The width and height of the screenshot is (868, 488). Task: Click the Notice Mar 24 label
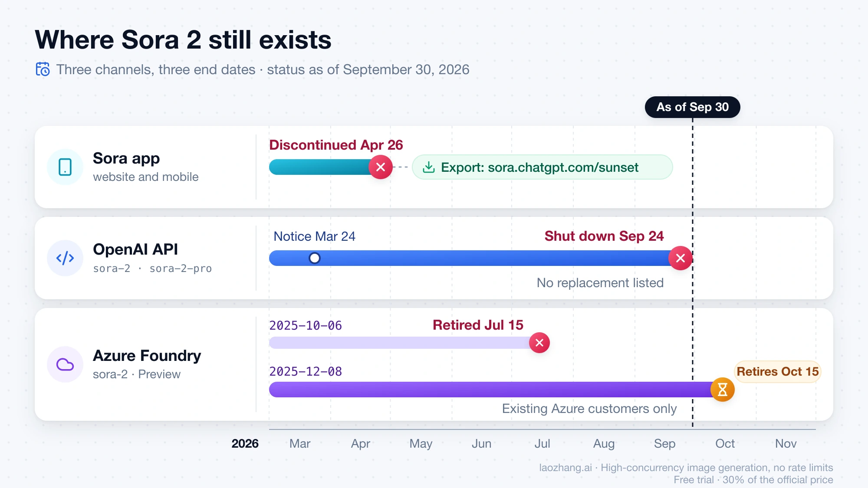click(x=314, y=236)
